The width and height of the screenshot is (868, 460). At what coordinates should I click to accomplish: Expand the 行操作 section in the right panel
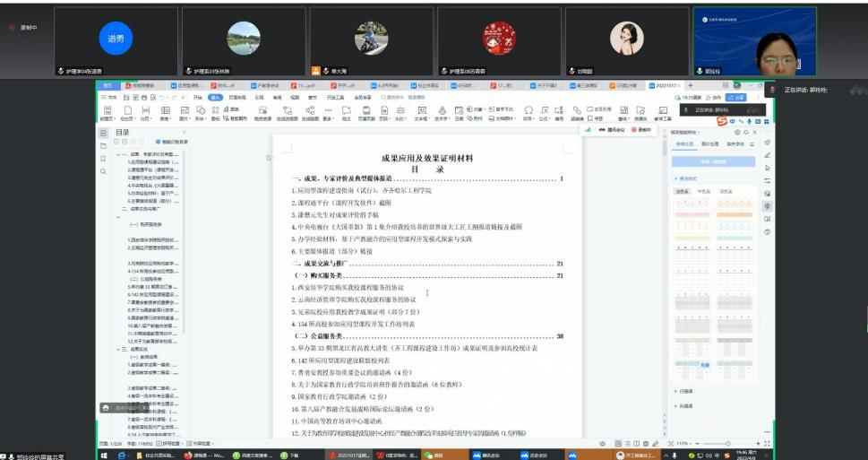[x=686, y=391]
